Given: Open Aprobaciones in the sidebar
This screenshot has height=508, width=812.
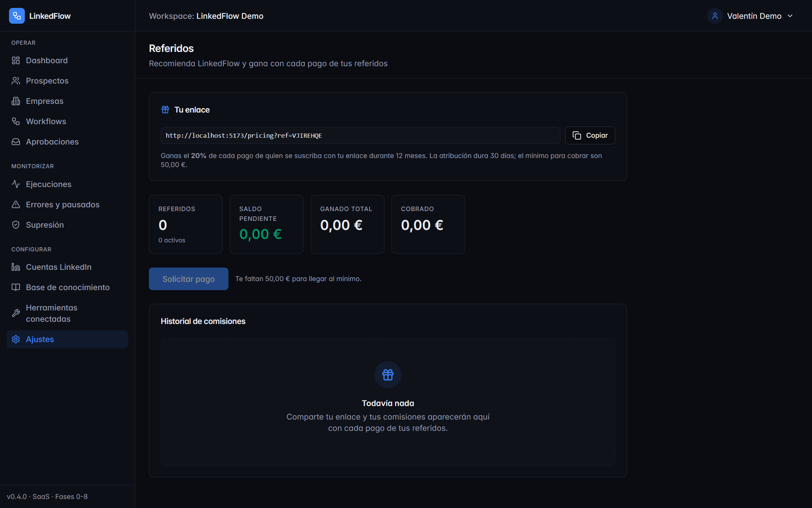Looking at the screenshot, I should click(x=67, y=142).
